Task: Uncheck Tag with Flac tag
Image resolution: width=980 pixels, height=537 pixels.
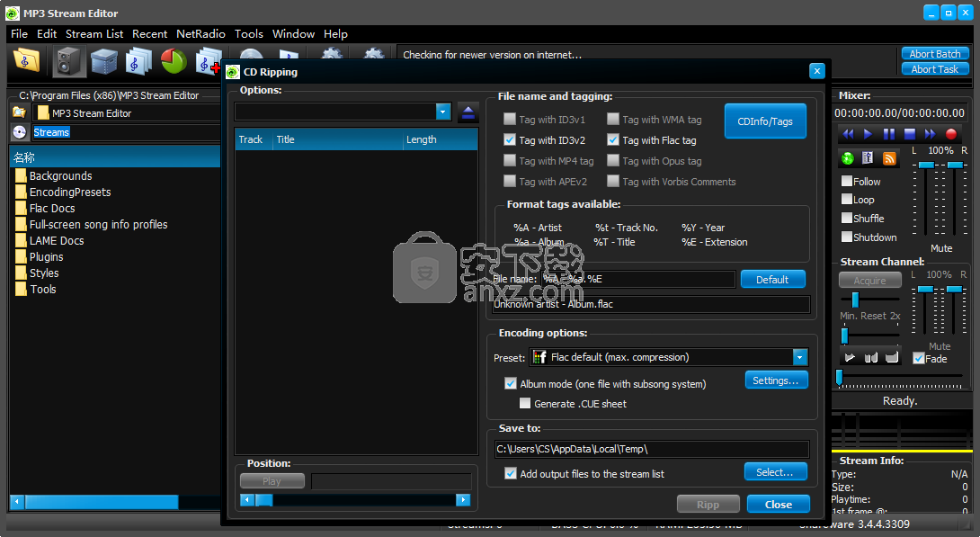Action: tap(612, 139)
